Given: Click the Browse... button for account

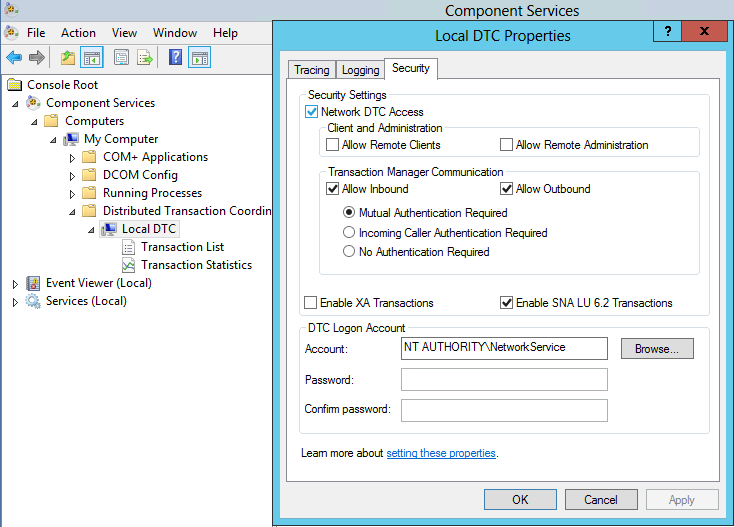Looking at the screenshot, I should (x=656, y=348).
